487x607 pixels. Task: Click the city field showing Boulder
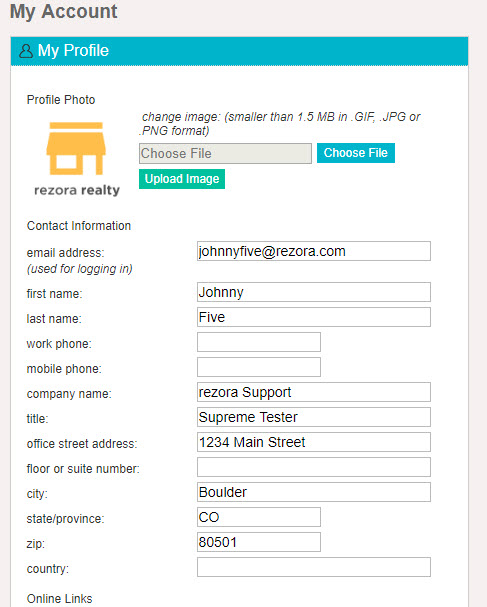tap(314, 492)
